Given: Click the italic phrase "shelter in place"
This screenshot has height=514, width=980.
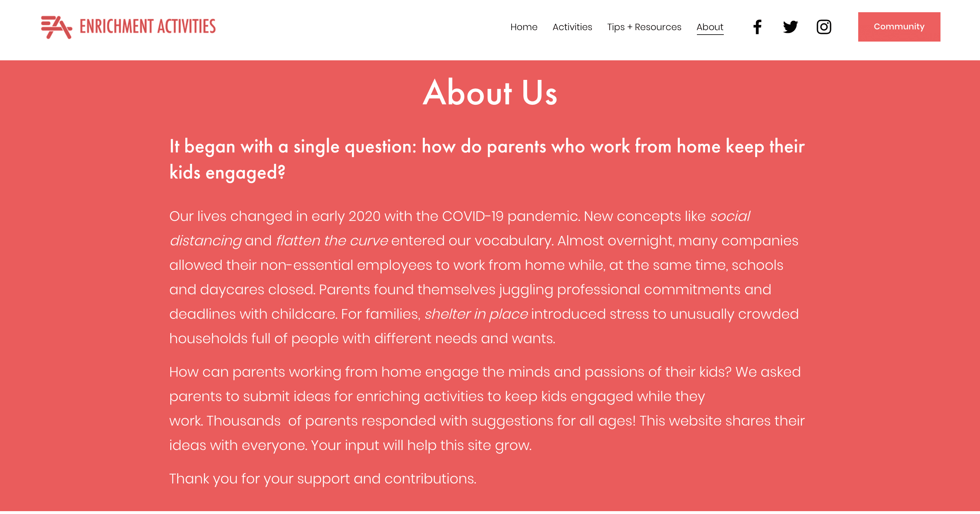Looking at the screenshot, I should click(x=476, y=314).
